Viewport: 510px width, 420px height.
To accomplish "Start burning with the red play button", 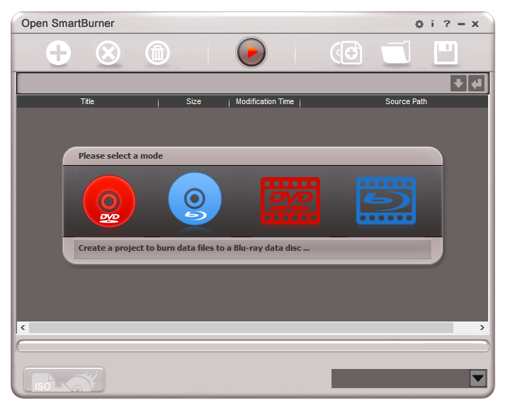I will (x=251, y=52).
